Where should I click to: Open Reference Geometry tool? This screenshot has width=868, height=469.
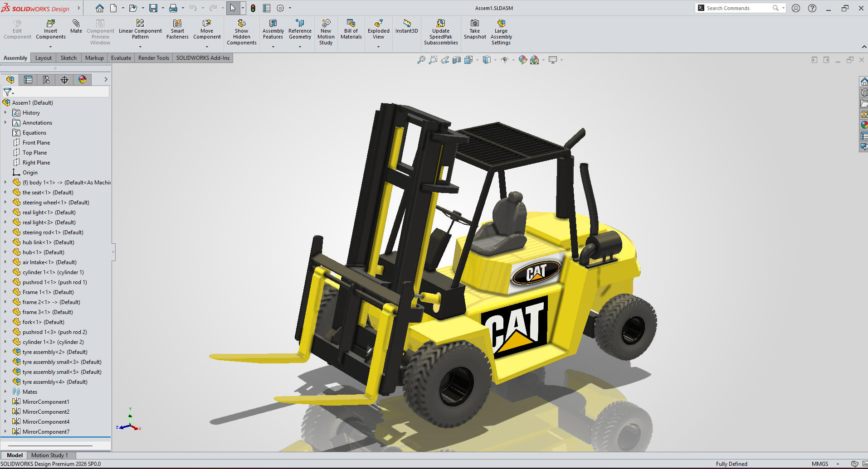tap(300, 29)
